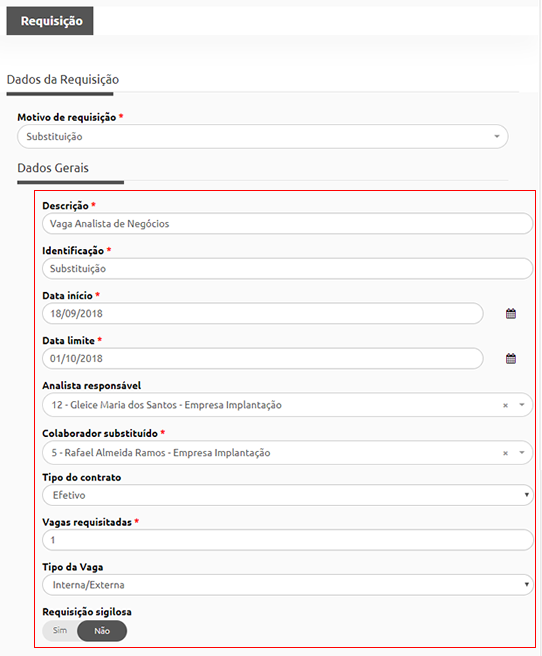Select the Dados da Requisição section header
Screen dimensions: 542x656
63,79
